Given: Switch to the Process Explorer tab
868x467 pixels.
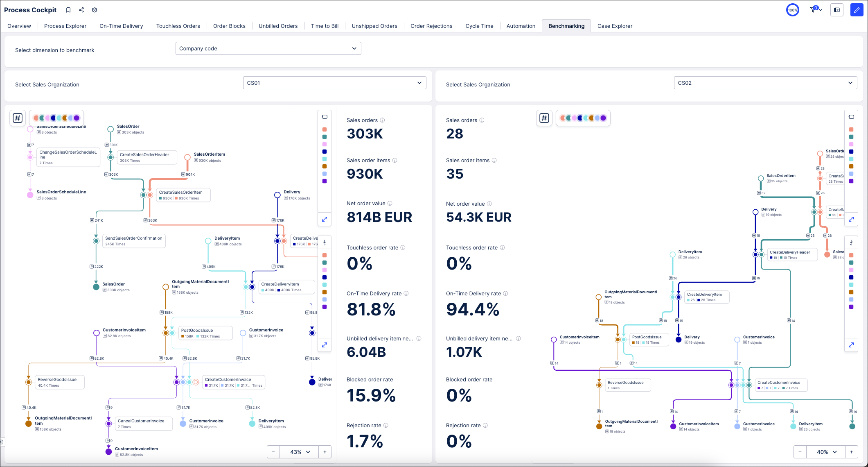Looking at the screenshot, I should coord(65,26).
